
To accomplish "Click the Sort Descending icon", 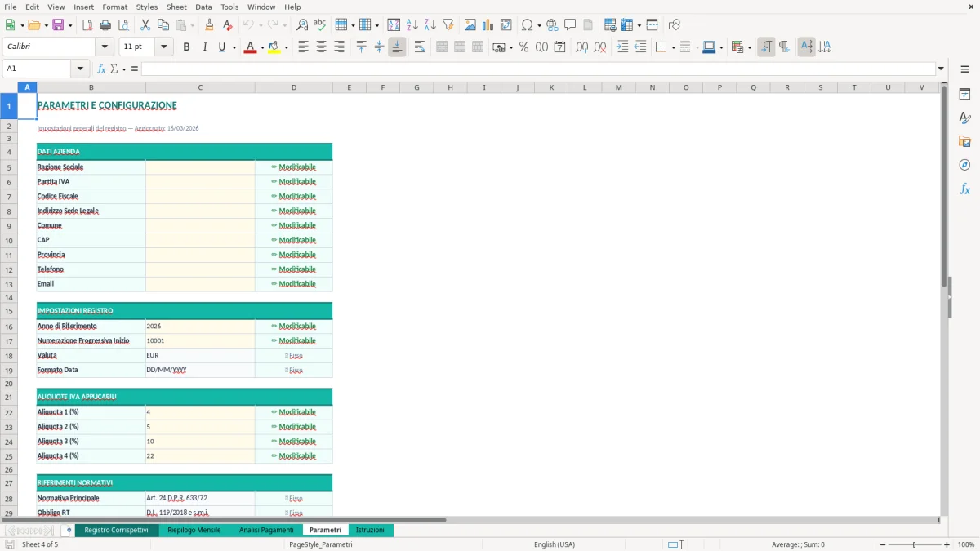I will click(430, 25).
